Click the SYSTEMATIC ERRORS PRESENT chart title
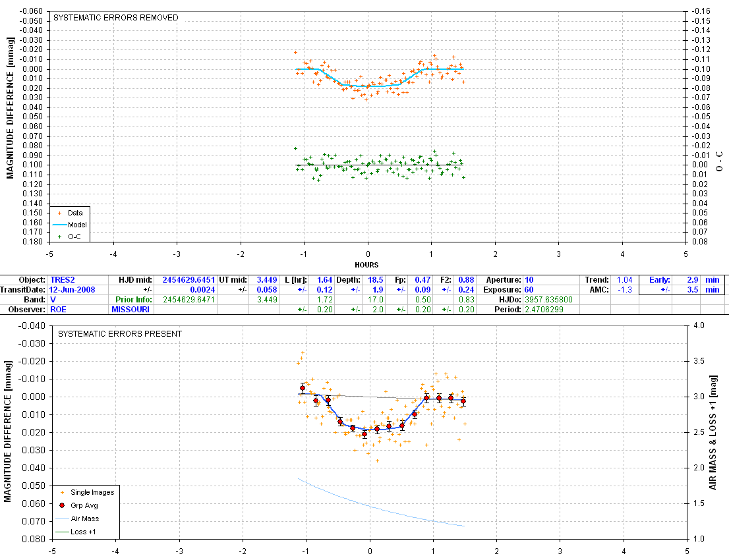 120,333
